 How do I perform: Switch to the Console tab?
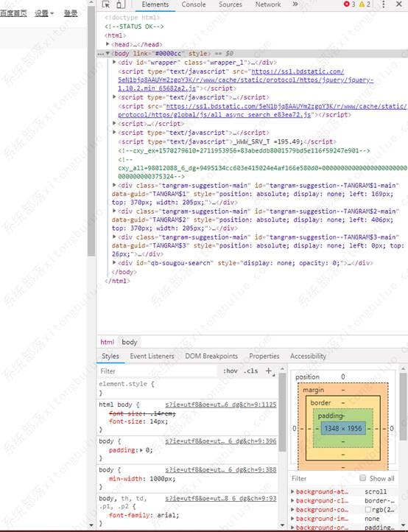tap(194, 4)
